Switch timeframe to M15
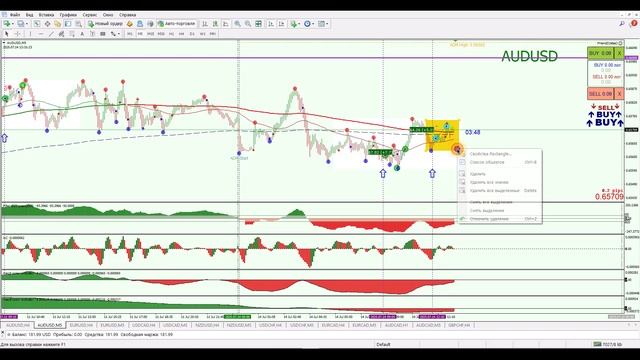 (150, 34)
